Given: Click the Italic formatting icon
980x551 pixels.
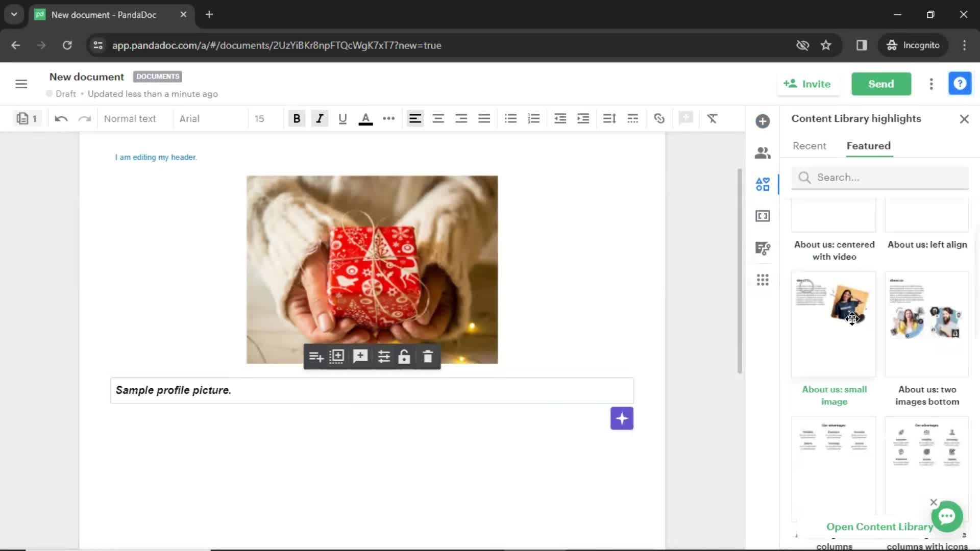Looking at the screenshot, I should click(x=319, y=118).
